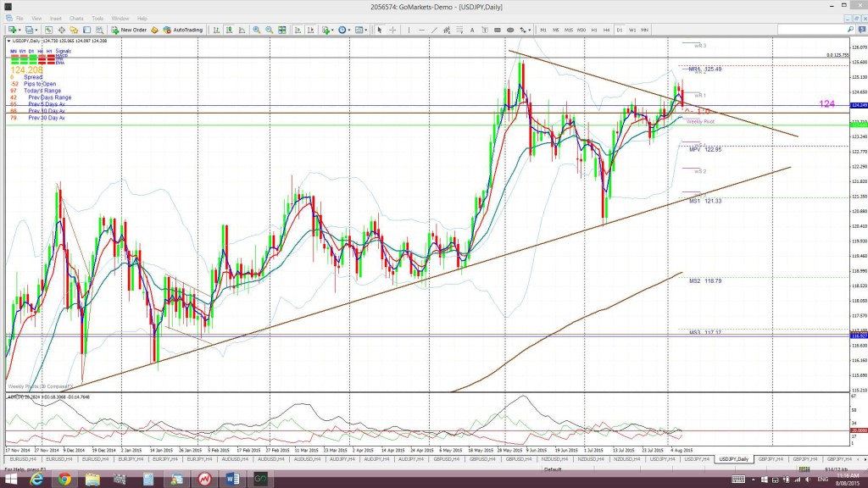868x488 pixels.
Task: Switch timeframe to W1
Action: coord(632,30)
